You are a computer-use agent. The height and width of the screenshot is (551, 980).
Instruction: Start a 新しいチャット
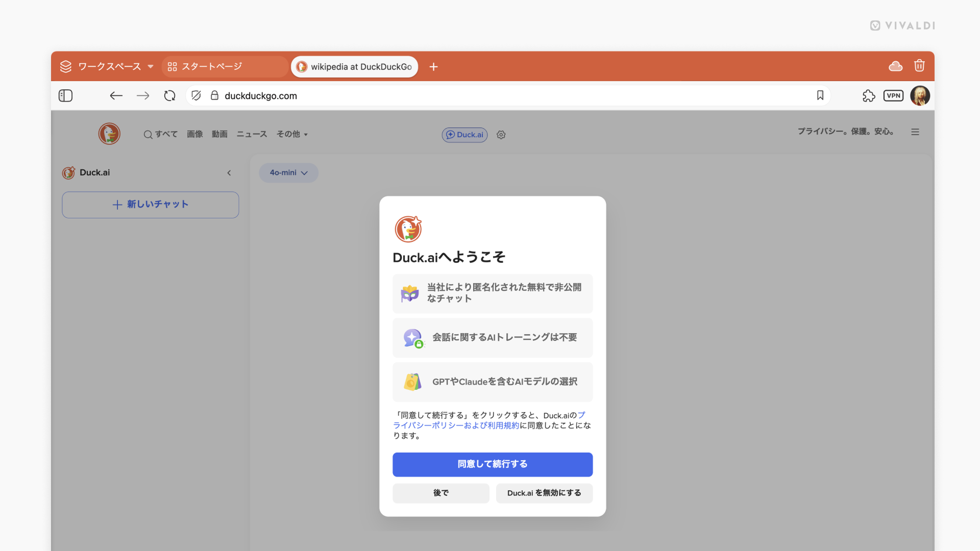click(x=151, y=205)
